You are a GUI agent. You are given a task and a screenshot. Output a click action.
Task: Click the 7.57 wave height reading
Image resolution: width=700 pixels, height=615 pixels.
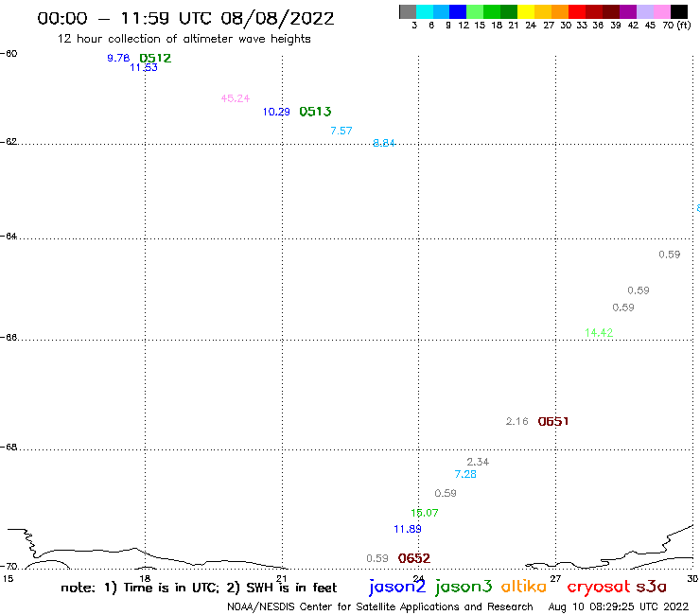coord(341,131)
